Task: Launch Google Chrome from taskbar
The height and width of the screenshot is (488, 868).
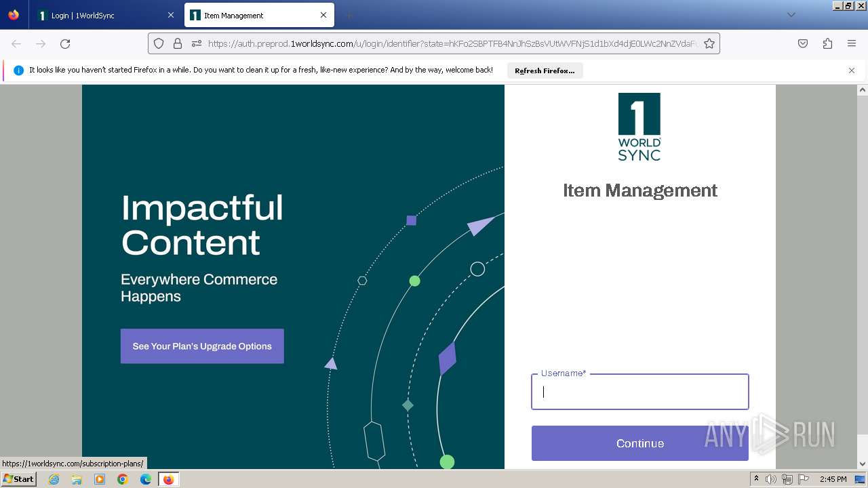Action: 123,479
